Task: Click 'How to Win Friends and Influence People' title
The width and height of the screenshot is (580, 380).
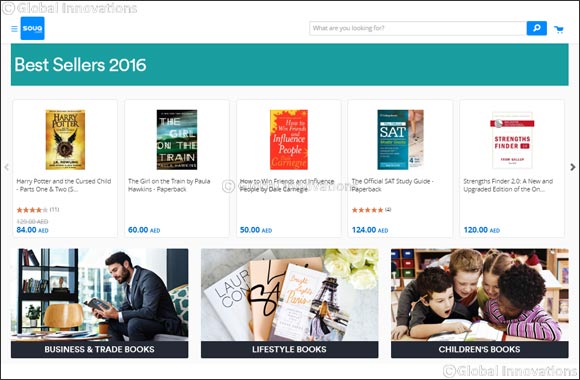Action: [x=287, y=185]
